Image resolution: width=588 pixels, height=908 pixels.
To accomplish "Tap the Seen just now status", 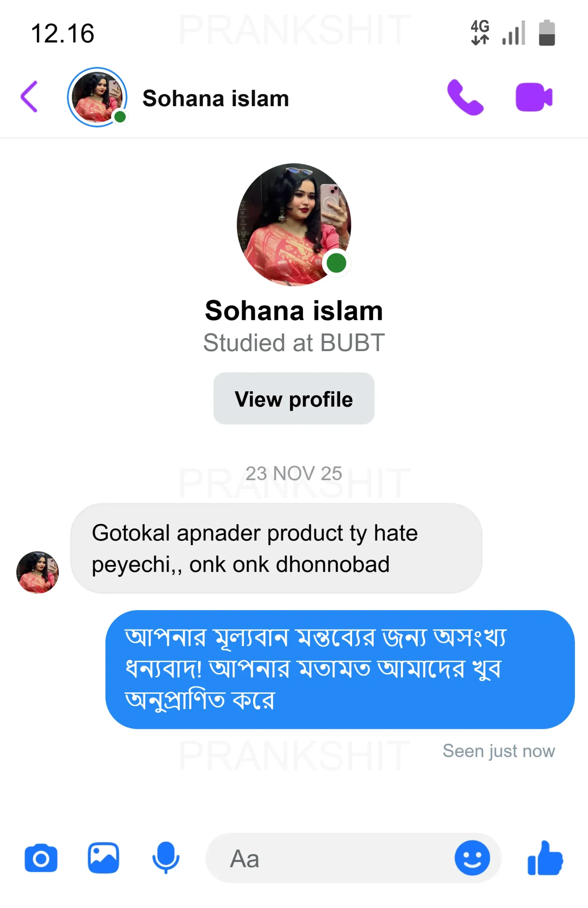I will point(498,751).
